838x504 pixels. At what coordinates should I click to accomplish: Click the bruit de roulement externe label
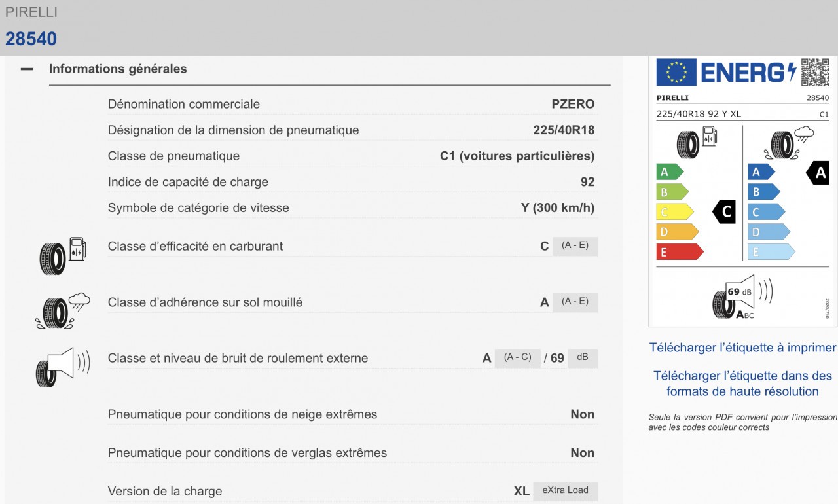coord(238,358)
